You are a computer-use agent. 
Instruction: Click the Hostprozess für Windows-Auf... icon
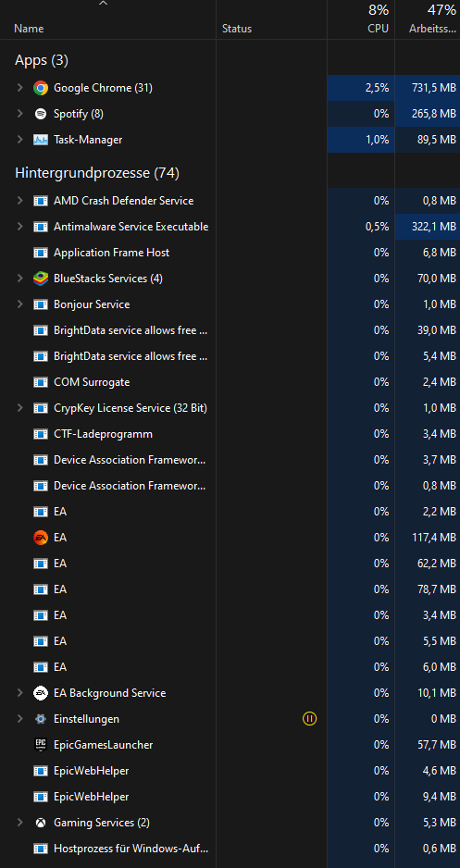pos(41,849)
